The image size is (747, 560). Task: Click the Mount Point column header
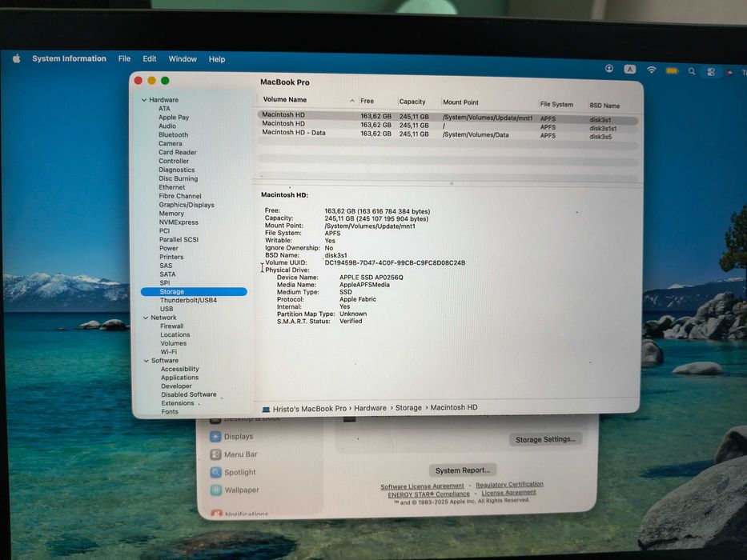(x=460, y=102)
